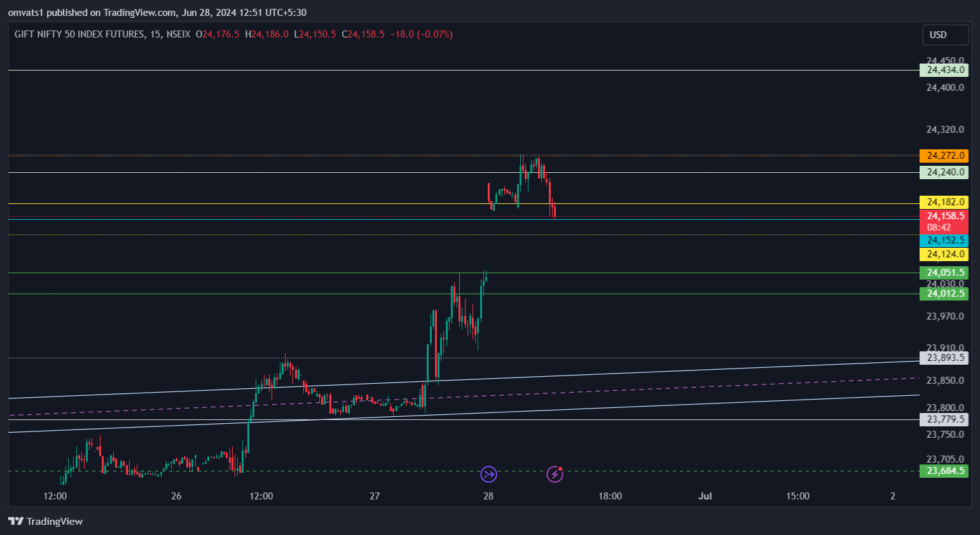Viewport: 980px width, 535px height.
Task: Click the close value C24,158.5 in legend
Action: pos(363,34)
